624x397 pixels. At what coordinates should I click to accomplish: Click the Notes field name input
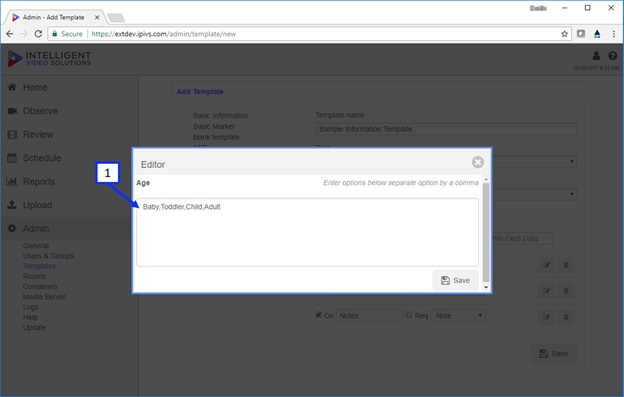pos(370,316)
